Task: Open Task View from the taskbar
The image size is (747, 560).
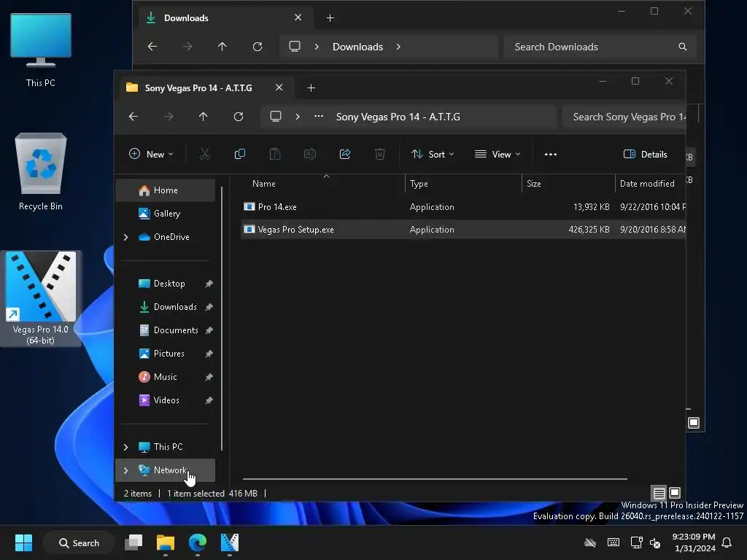Action: click(x=133, y=542)
